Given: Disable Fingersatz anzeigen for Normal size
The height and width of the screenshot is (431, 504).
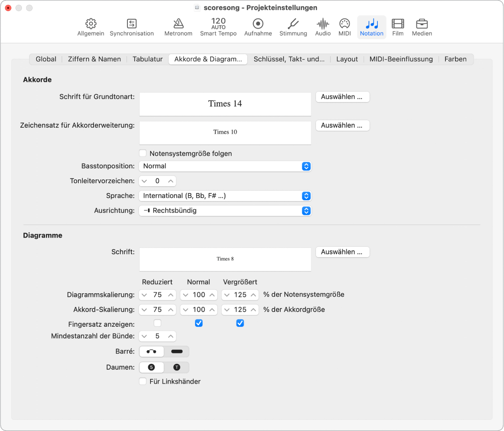Looking at the screenshot, I should 199,323.
